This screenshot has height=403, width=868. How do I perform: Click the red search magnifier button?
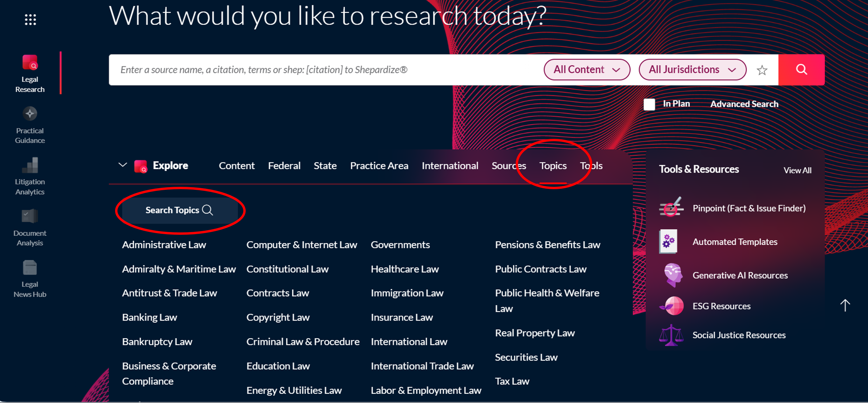point(802,70)
